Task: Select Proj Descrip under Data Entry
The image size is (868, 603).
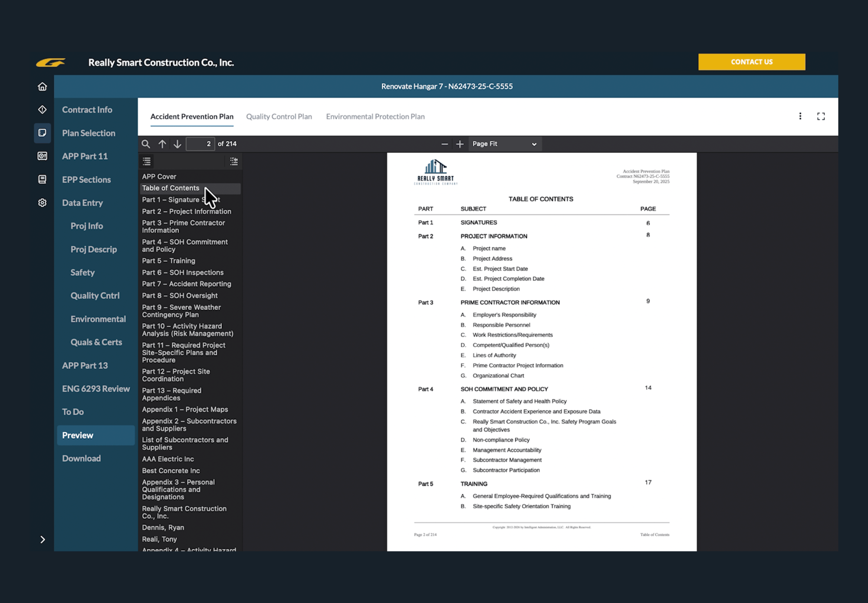Action: (94, 249)
